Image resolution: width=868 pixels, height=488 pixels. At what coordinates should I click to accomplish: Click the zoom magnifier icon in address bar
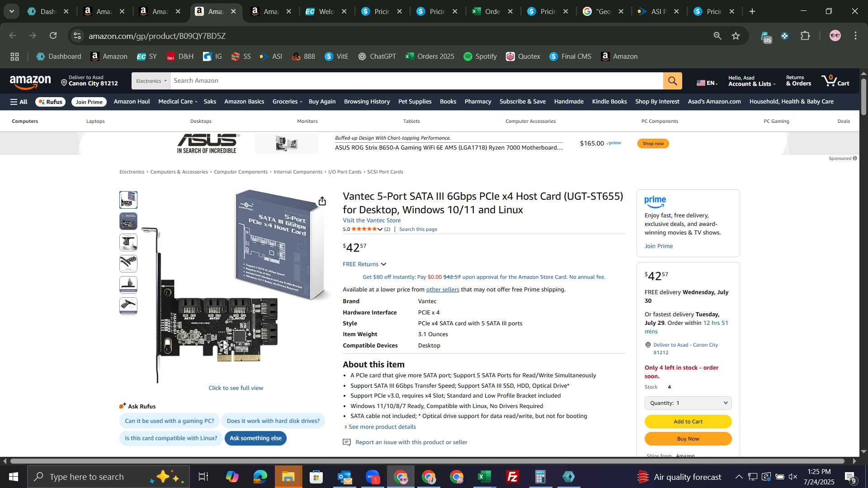[717, 36]
